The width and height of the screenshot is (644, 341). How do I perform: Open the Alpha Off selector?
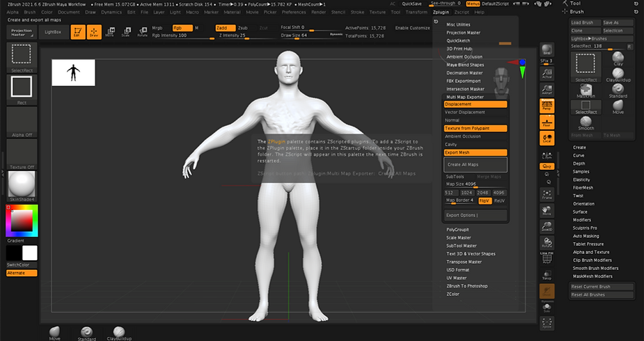pyautogui.click(x=22, y=122)
